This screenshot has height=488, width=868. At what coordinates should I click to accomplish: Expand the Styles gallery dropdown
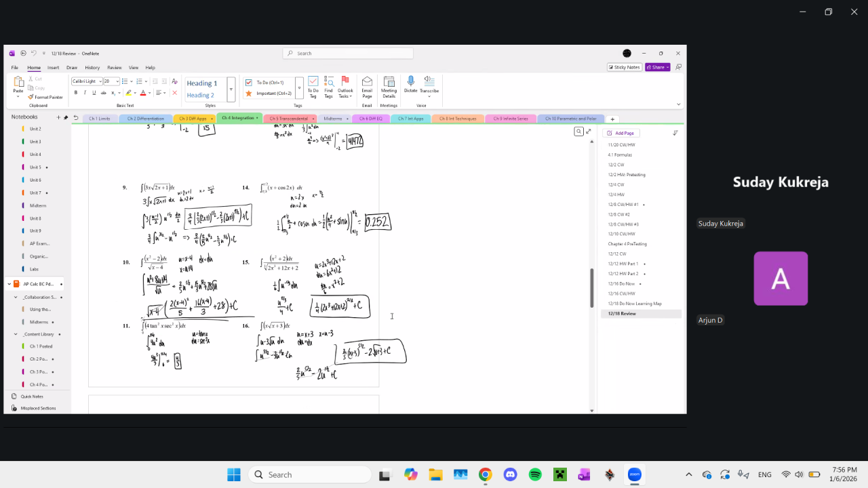[x=231, y=89]
